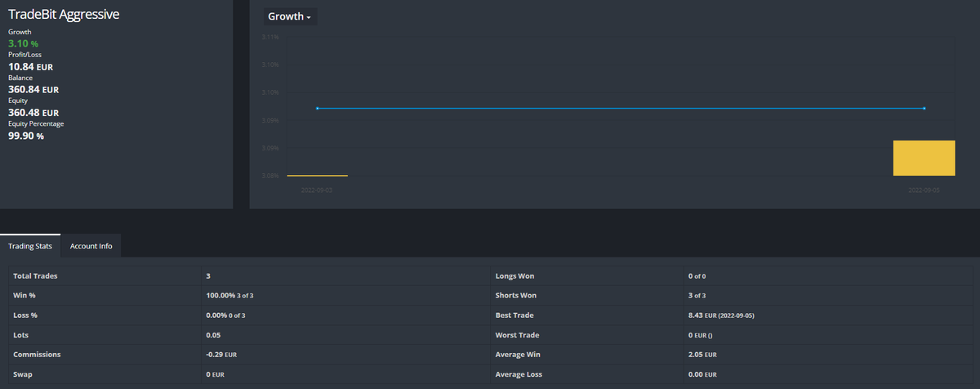Click the Swap value 0 EUR
This screenshot has width=980, height=389.
coord(216,374)
